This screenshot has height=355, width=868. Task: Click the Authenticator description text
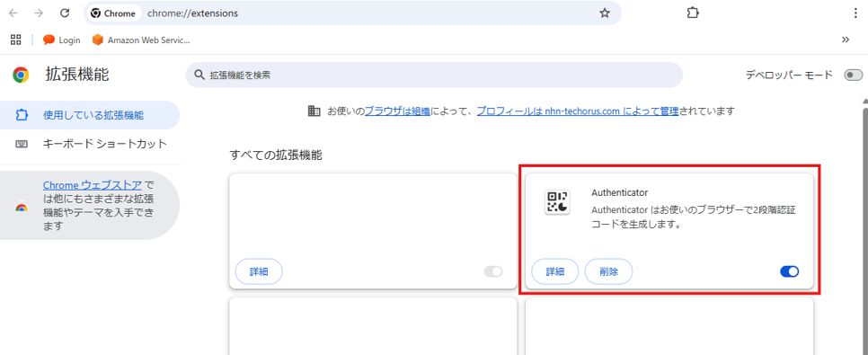pos(694,217)
